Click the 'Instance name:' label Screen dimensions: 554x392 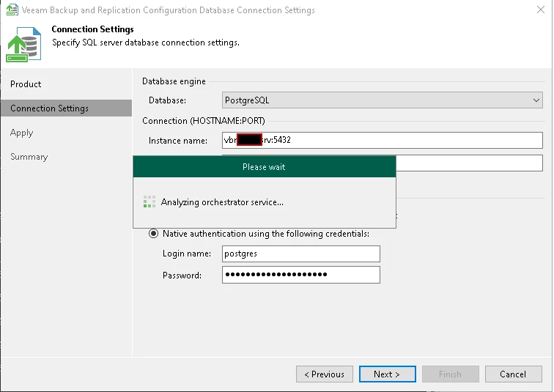click(x=178, y=141)
